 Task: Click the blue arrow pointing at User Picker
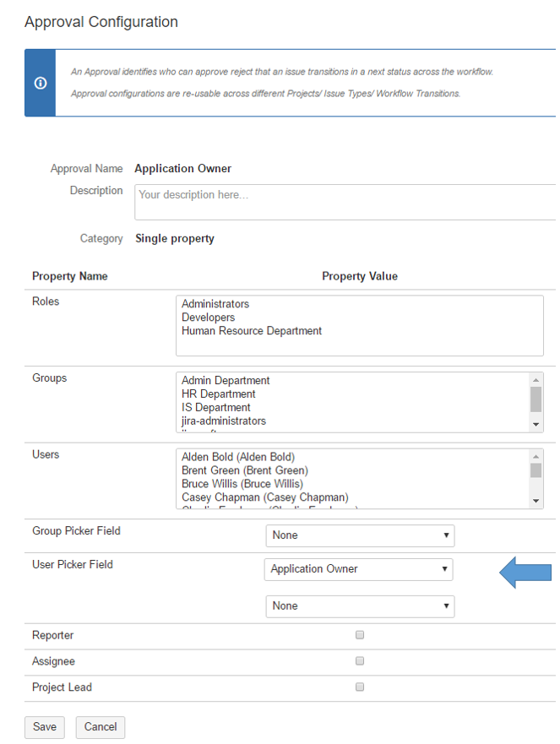click(525, 574)
